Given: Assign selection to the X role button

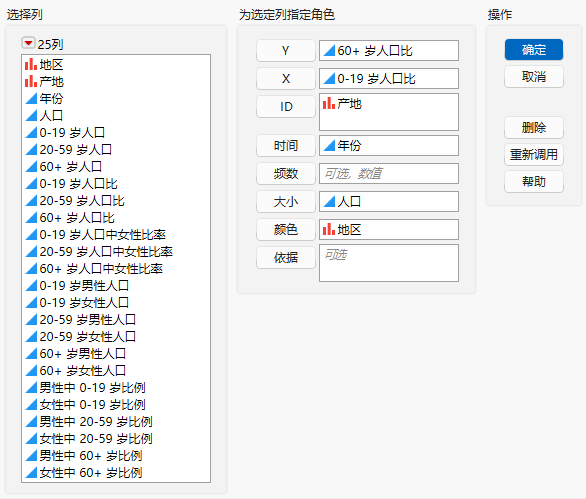Looking at the screenshot, I should [286, 78].
